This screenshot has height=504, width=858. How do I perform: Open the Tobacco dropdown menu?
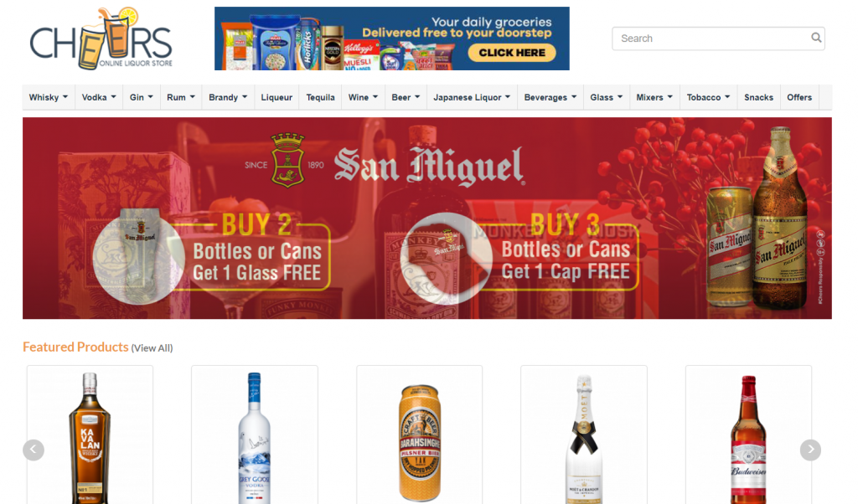708,97
